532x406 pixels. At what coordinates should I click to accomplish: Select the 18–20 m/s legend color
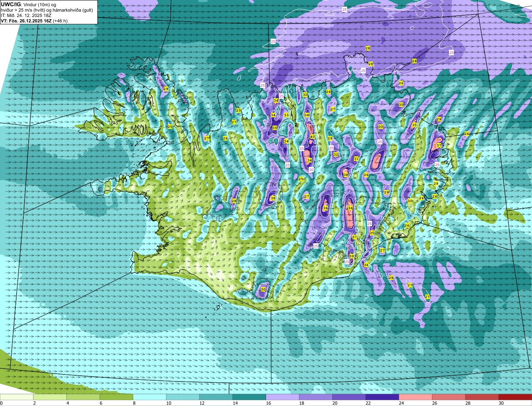(x=316, y=397)
